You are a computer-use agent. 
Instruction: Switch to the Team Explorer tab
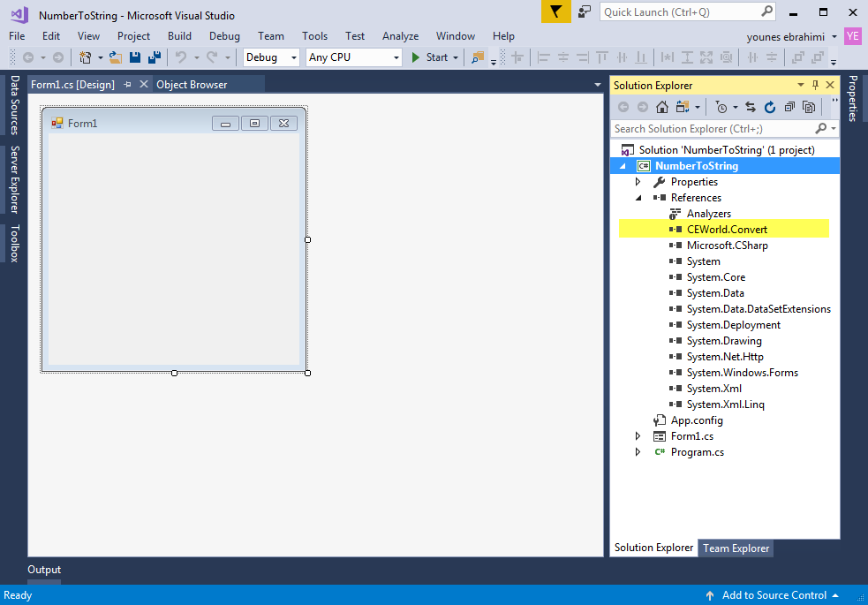pyautogui.click(x=736, y=548)
